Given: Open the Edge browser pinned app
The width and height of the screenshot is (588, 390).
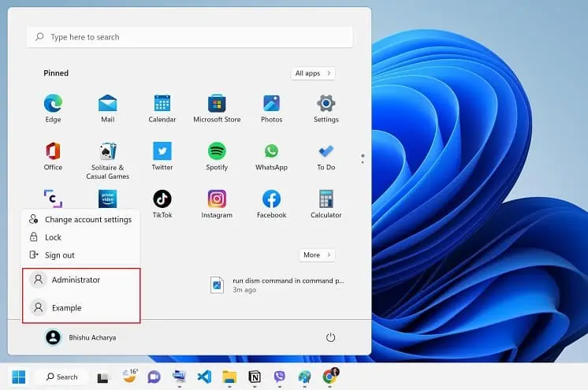Looking at the screenshot, I should (x=53, y=109).
